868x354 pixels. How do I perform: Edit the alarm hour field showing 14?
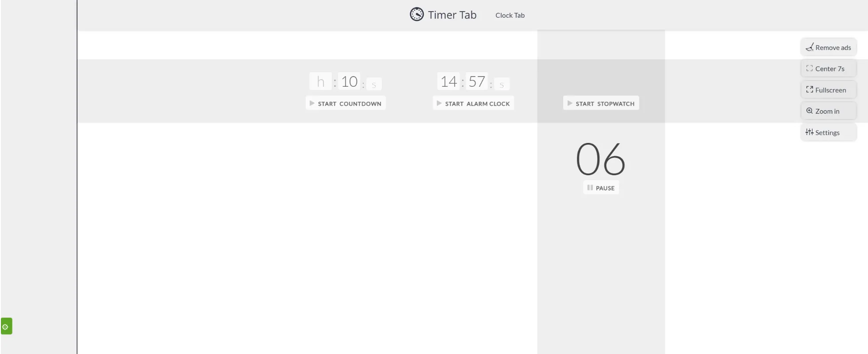coord(448,82)
